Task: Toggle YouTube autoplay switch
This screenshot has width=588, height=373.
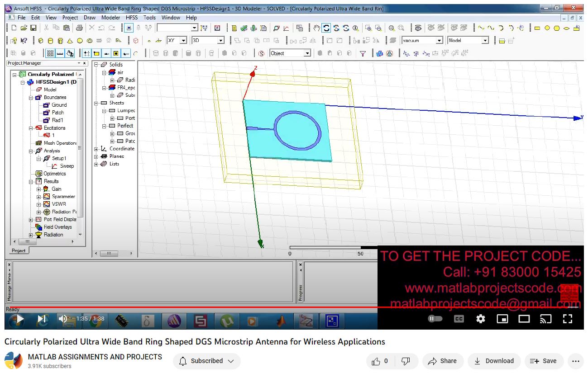Action: tap(435, 319)
